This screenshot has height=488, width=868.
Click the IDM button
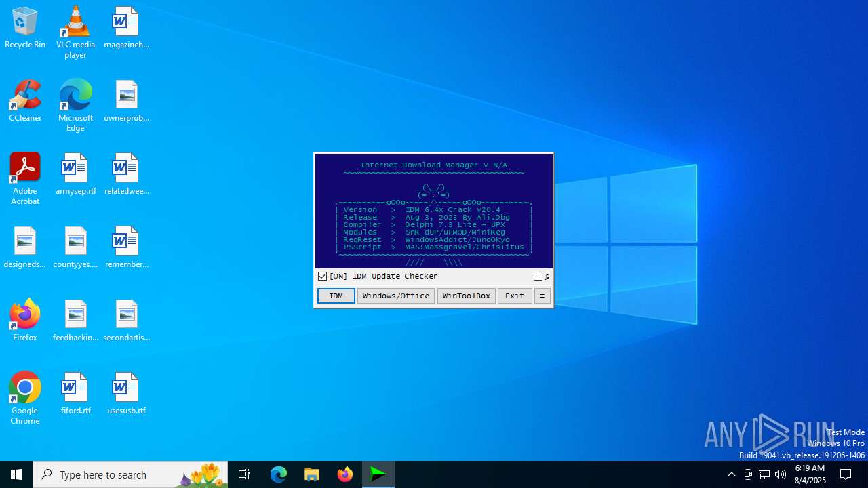(x=336, y=296)
